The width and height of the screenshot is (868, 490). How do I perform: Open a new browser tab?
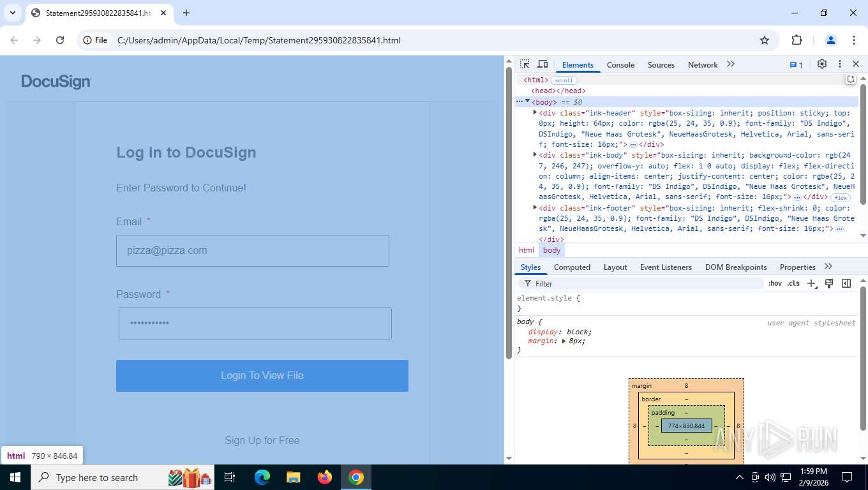pyautogui.click(x=186, y=13)
